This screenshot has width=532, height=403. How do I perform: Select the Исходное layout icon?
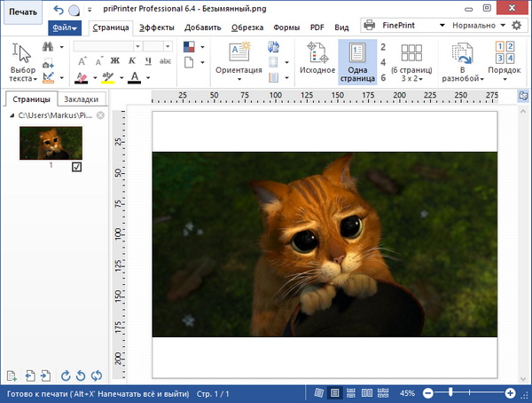(317, 52)
